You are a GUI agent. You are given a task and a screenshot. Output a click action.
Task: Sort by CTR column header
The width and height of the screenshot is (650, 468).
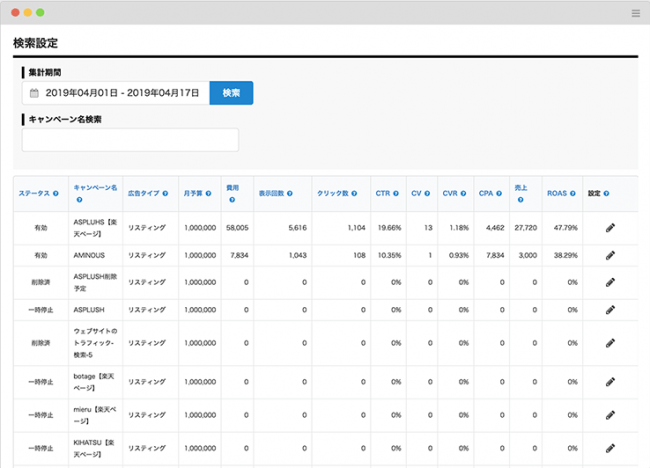[x=383, y=193]
